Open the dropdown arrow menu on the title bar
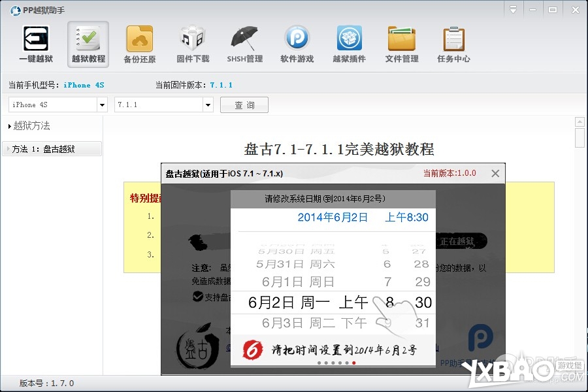This screenshot has height=392, width=588. (514, 9)
